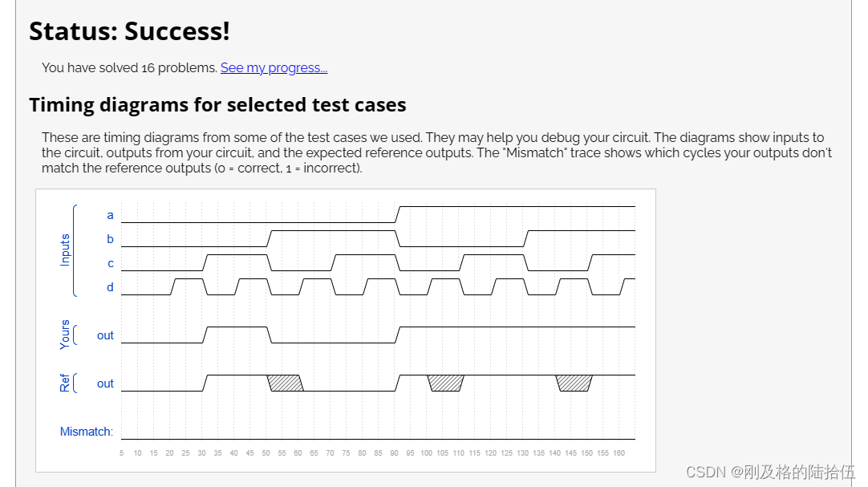The width and height of the screenshot is (868, 487).
Task: Click the Yours out signal label
Action: pyautogui.click(x=105, y=335)
